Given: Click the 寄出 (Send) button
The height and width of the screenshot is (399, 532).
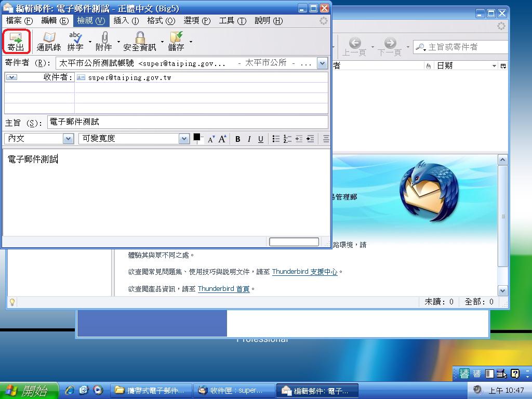Looking at the screenshot, I should [x=16, y=41].
